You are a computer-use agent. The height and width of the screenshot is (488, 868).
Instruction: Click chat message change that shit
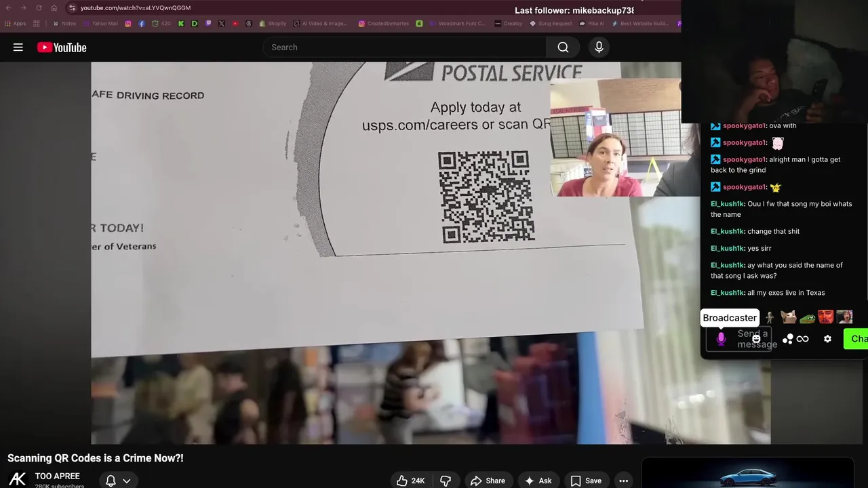(x=755, y=231)
